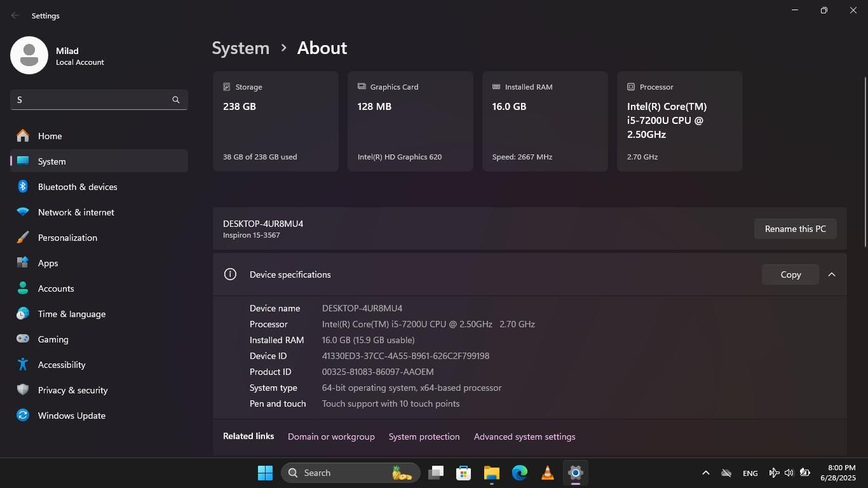Click the back arrow in Settings header
The width and height of the screenshot is (868, 488).
[x=15, y=15]
